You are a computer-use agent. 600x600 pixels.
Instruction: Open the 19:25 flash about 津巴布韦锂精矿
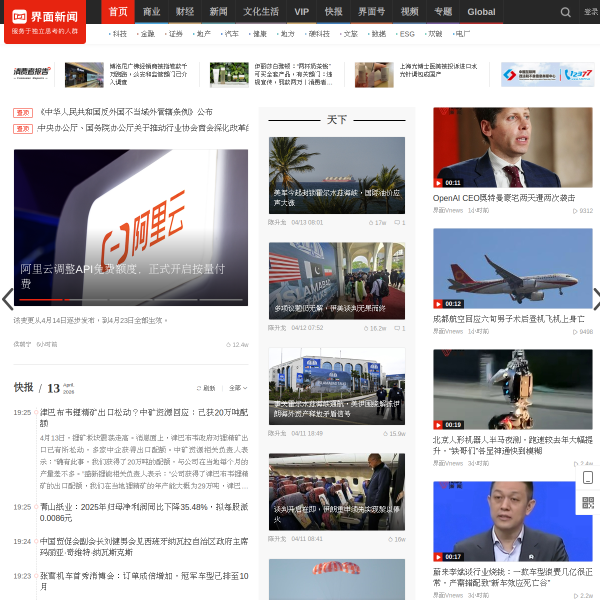144,418
